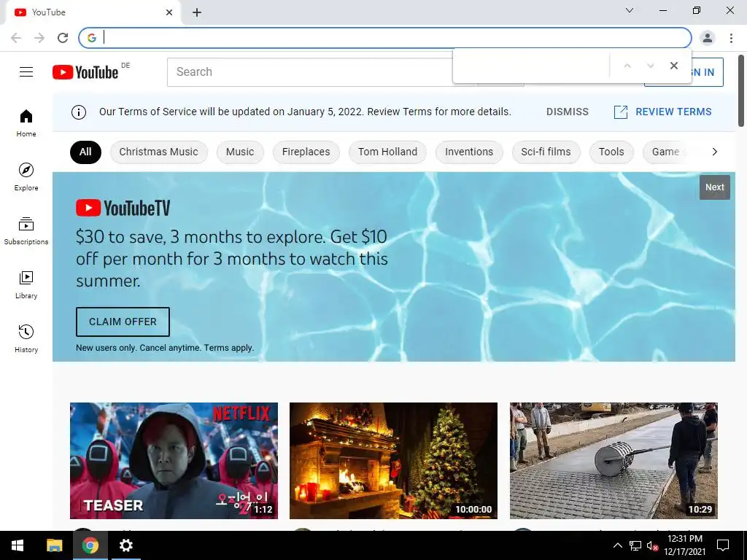The image size is (747, 560).
Task: Click the REVIEW TERMS link
Action: click(673, 112)
